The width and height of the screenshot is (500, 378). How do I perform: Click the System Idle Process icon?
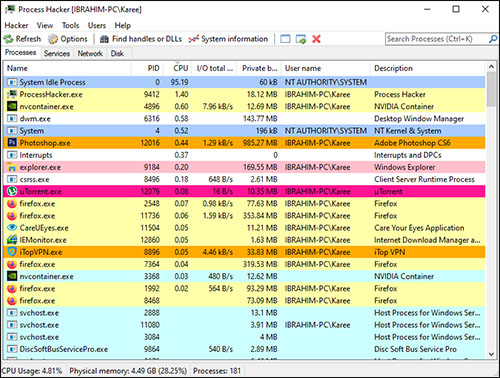tap(12, 82)
